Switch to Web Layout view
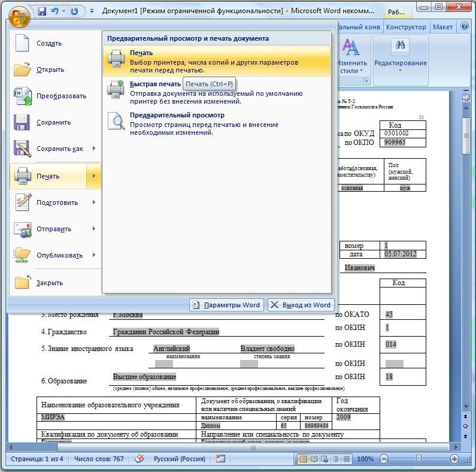Screen dimensions: 476x472 [x=325, y=459]
